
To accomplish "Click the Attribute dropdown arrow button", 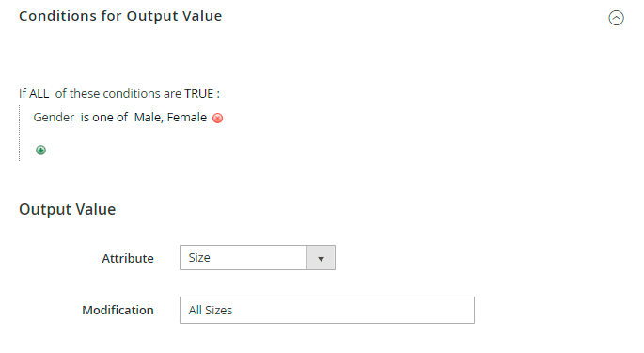I will coord(321,258).
